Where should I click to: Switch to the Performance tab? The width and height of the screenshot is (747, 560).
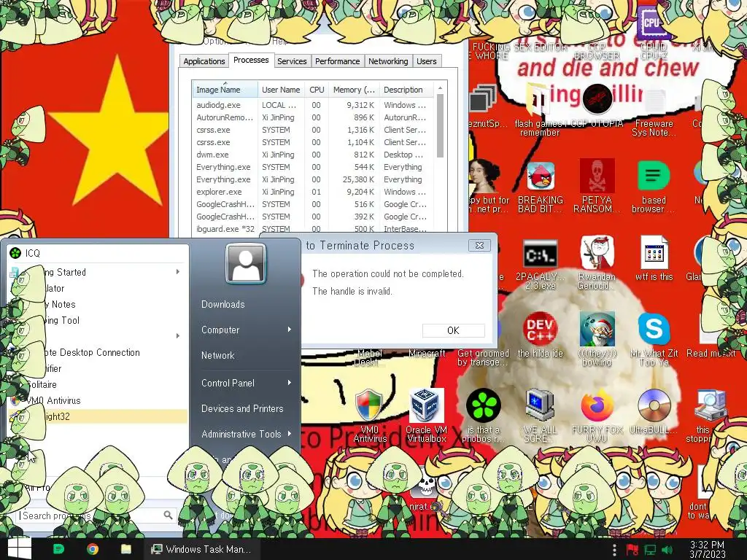(x=337, y=61)
